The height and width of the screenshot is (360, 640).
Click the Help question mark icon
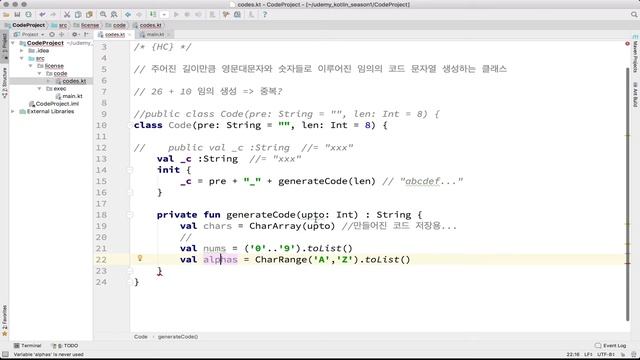265,15
